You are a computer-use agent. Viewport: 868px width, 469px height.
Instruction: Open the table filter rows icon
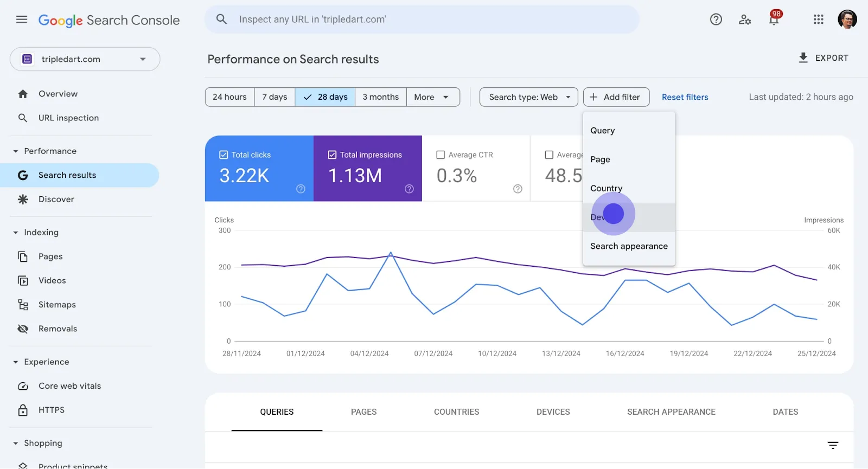click(833, 445)
